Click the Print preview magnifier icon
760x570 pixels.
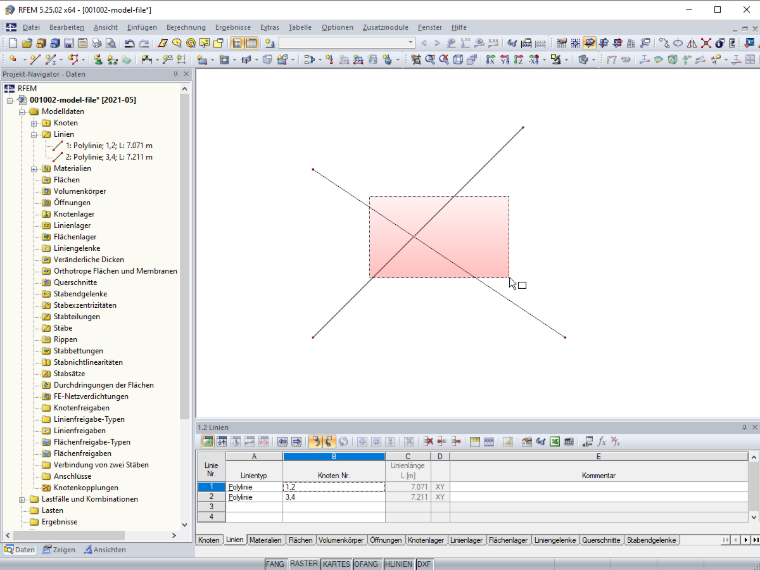[111, 43]
